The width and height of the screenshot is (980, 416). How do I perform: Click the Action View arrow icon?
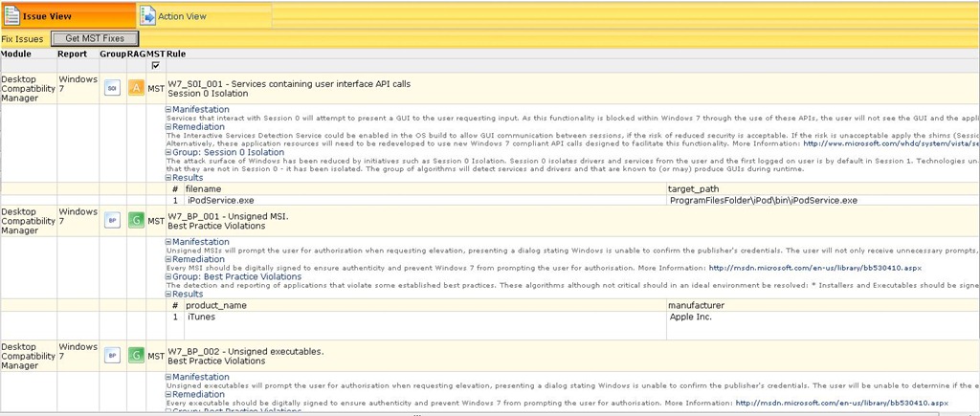[x=147, y=16]
